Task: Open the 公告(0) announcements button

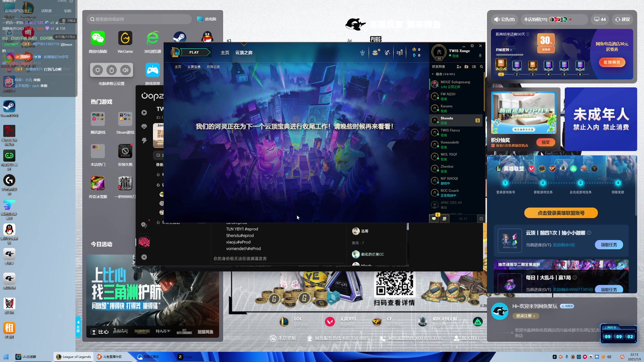Action: pos(504,19)
